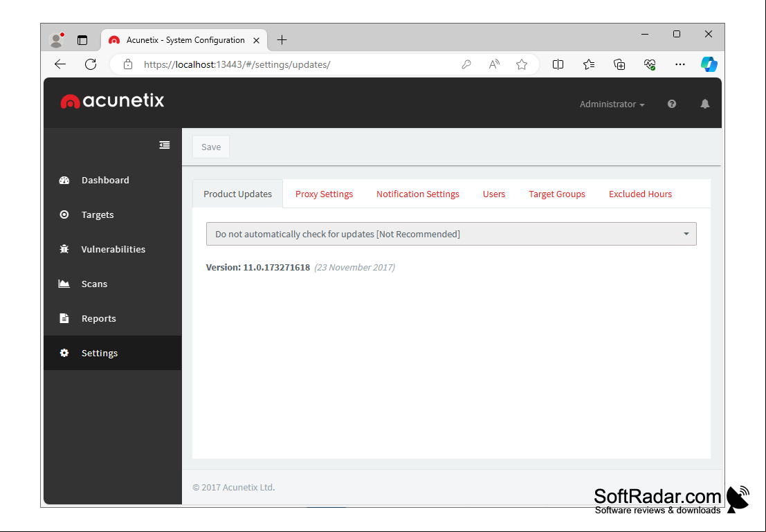Screen dimensions: 766x532
Task: Open the help question mark icon
Action: click(672, 104)
